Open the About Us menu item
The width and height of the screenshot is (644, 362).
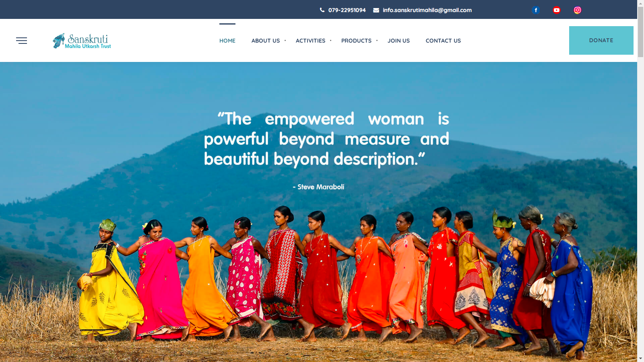[x=266, y=41]
